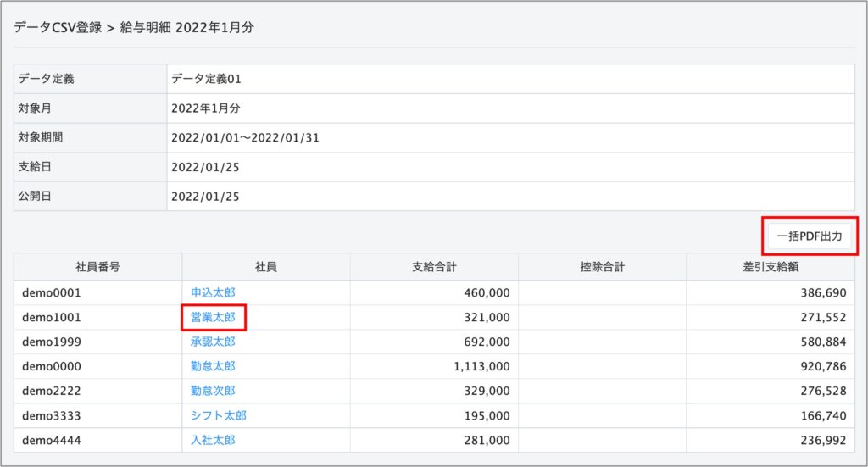The width and height of the screenshot is (868, 467).
Task: Click the 社員 column header
Action: [x=265, y=267]
